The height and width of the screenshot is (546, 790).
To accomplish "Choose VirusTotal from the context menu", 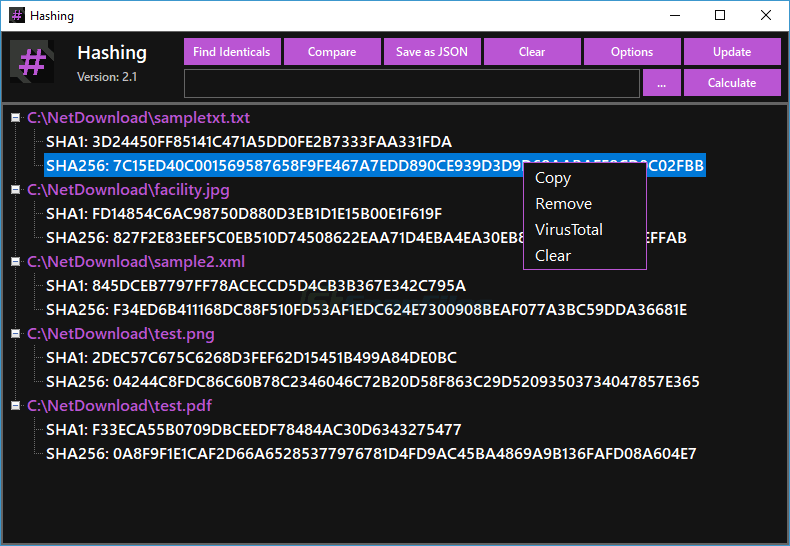I will 584,230.
